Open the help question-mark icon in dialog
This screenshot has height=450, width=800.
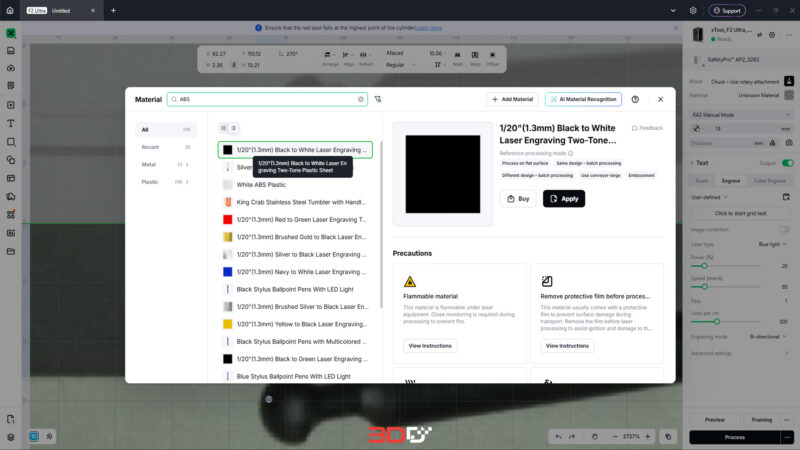[x=635, y=99]
